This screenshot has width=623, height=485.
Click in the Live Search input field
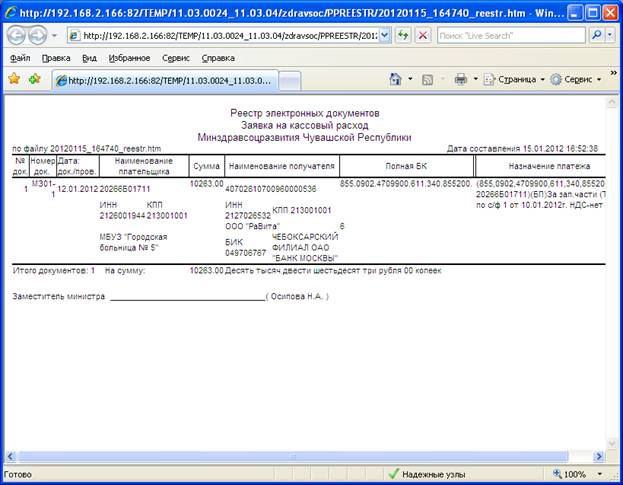coord(508,34)
